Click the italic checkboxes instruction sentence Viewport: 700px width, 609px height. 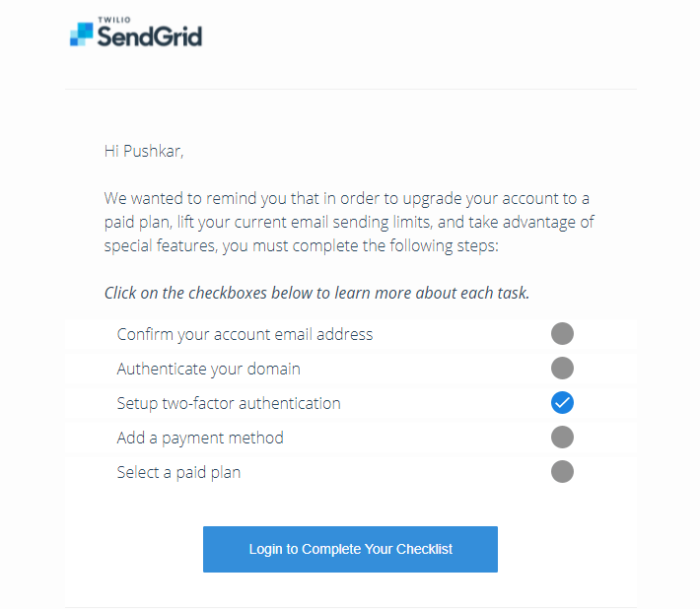coord(316,293)
